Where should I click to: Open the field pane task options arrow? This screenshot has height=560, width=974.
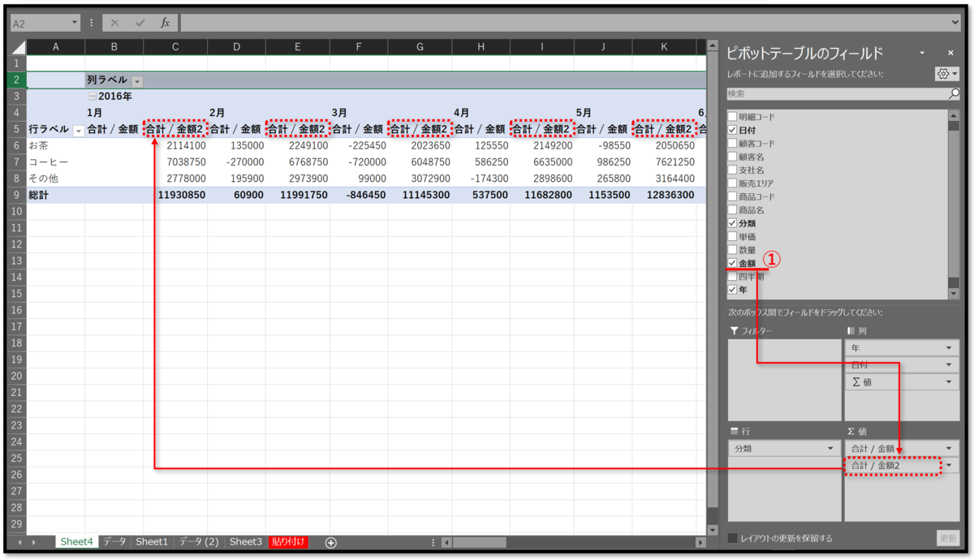922,53
